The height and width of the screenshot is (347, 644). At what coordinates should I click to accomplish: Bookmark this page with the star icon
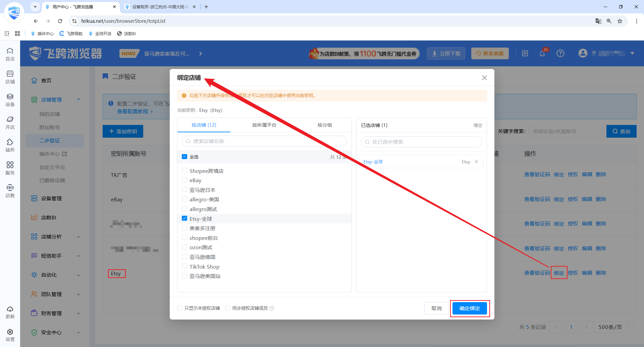point(620,21)
